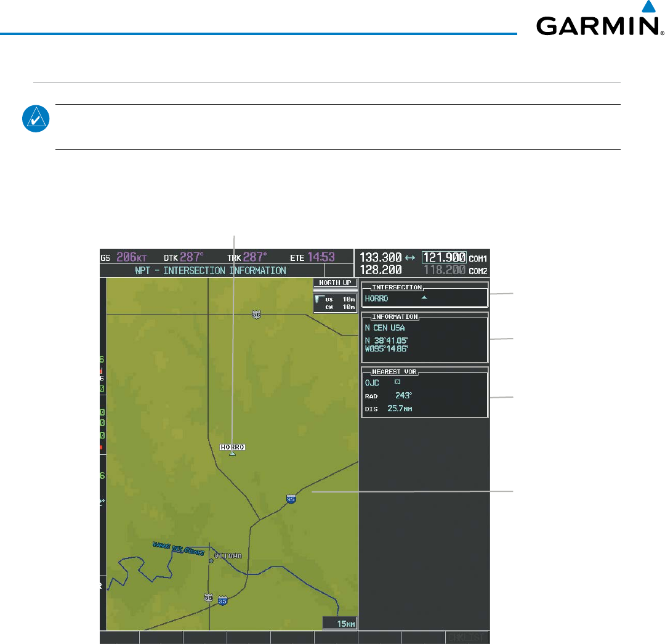The image size is (665, 644).
Task: Click the 118.200 COM2 standby frequency
Action: pos(445,270)
